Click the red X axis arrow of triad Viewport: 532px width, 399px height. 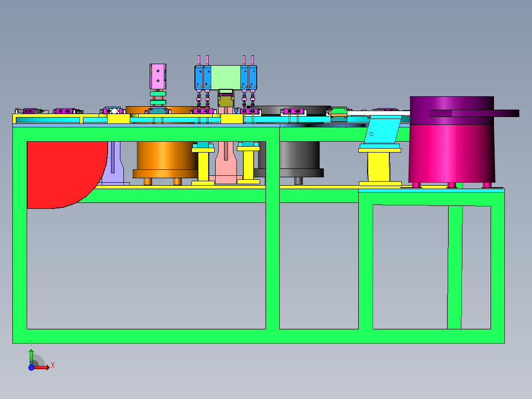[x=41, y=367]
